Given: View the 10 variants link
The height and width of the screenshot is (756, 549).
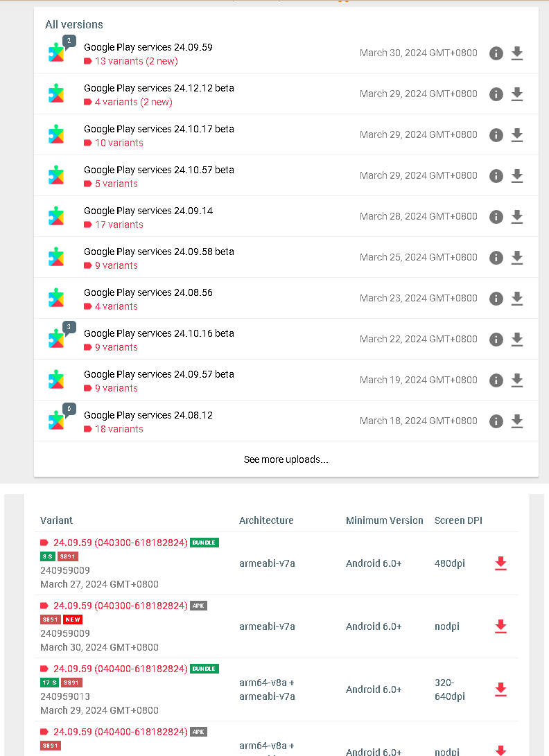Looking at the screenshot, I should (x=119, y=143).
